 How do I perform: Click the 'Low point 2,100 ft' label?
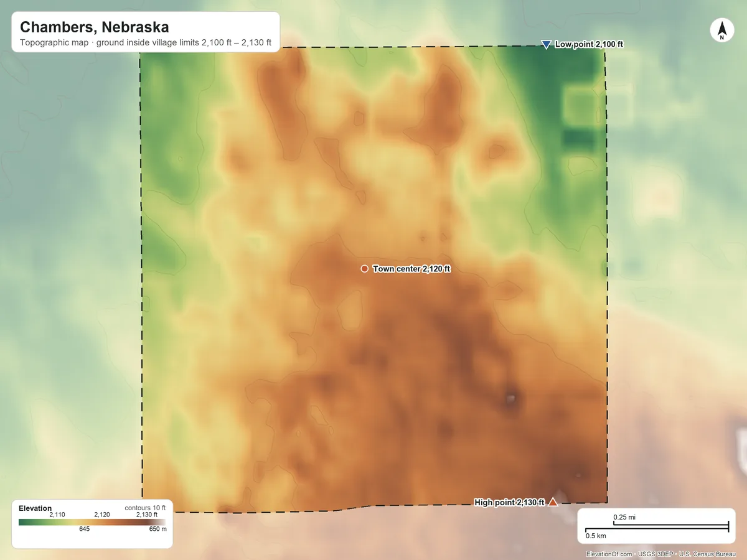click(x=589, y=44)
